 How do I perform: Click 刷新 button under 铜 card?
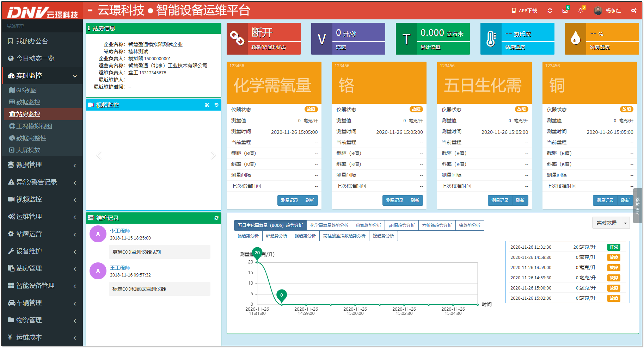625,200
